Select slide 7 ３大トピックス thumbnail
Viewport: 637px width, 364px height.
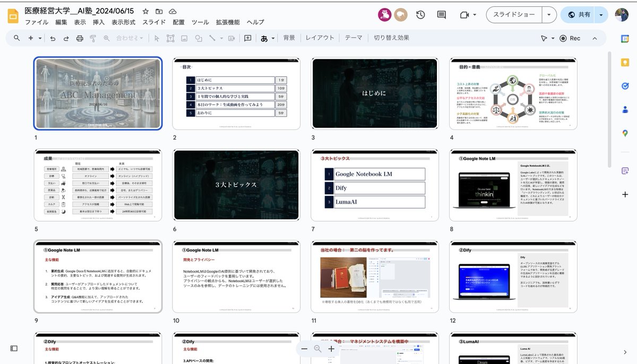pos(375,185)
